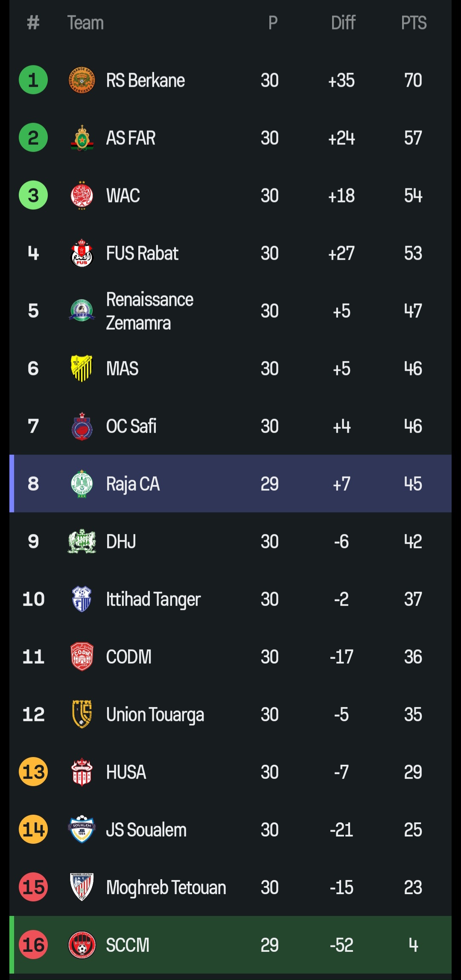This screenshot has width=461, height=980.
Task: Tap the FUS Rabat club crest
Action: 82,253
